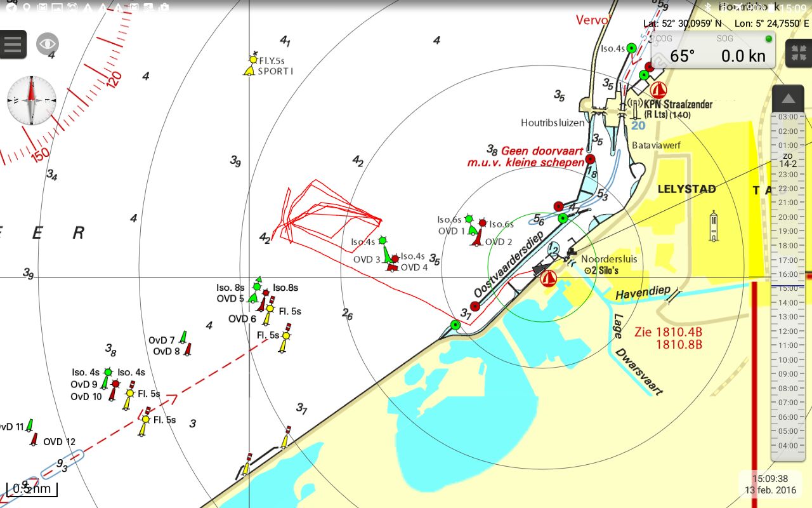Select the red OVD 12 buoy
The image size is (812, 508).
click(34, 439)
